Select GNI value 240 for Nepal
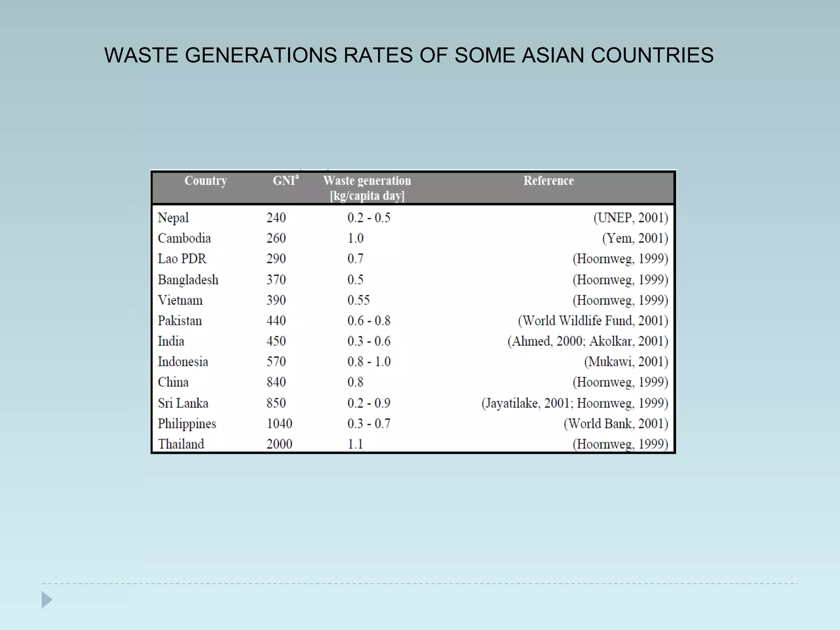Viewport: 840px width, 630px height. click(276, 218)
